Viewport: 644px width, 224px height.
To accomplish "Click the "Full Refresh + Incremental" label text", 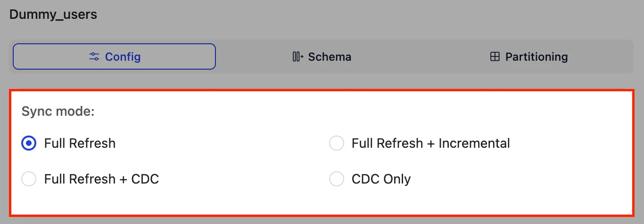I will pos(430,144).
